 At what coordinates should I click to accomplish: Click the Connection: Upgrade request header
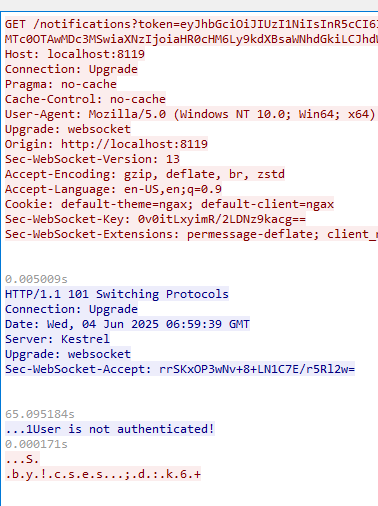point(71,69)
